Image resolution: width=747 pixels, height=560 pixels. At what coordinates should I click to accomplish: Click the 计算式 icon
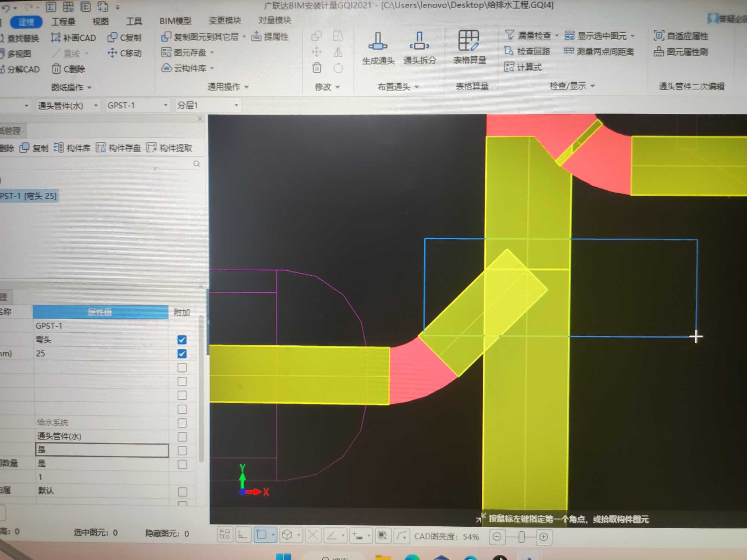tap(509, 67)
